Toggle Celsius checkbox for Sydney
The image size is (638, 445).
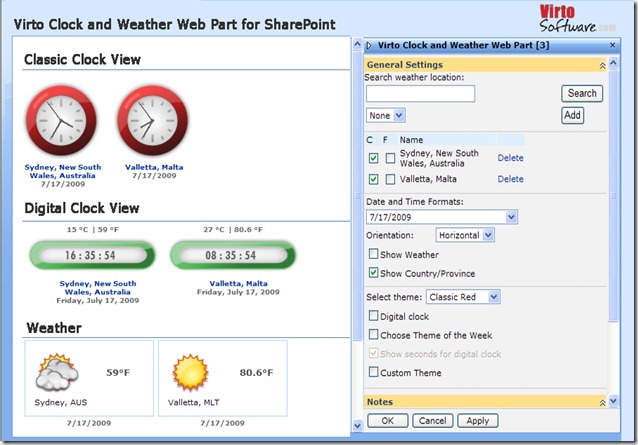tap(373, 158)
